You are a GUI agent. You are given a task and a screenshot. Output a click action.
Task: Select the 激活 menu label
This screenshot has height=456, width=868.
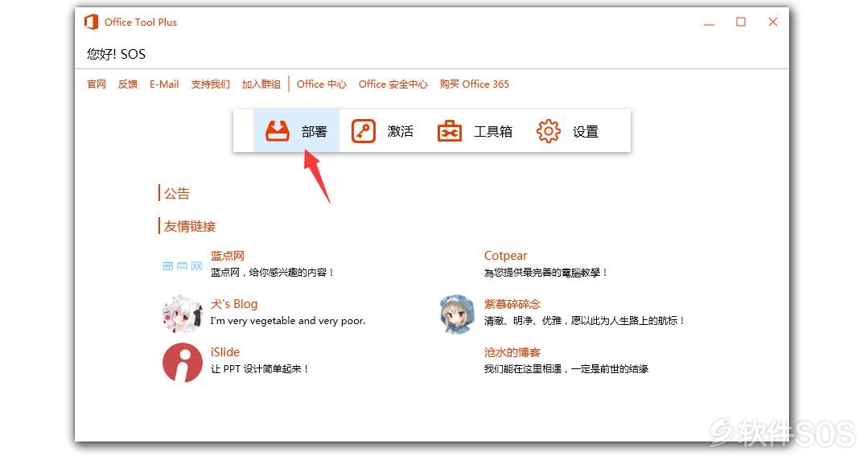(401, 132)
